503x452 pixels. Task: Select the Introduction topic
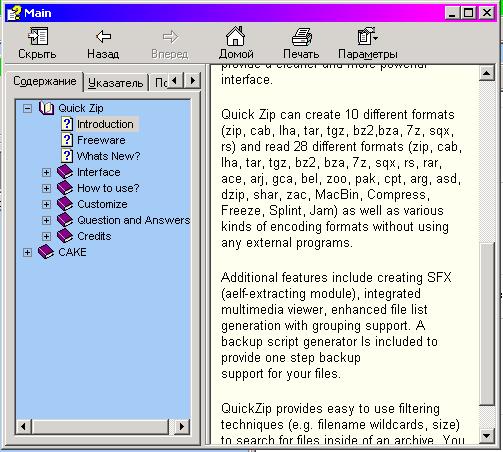[x=105, y=124]
